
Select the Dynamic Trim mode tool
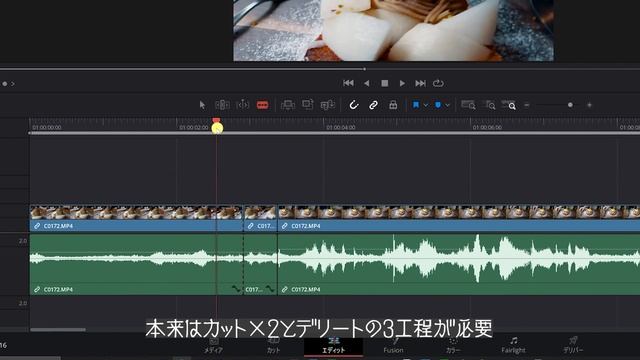click(243, 105)
